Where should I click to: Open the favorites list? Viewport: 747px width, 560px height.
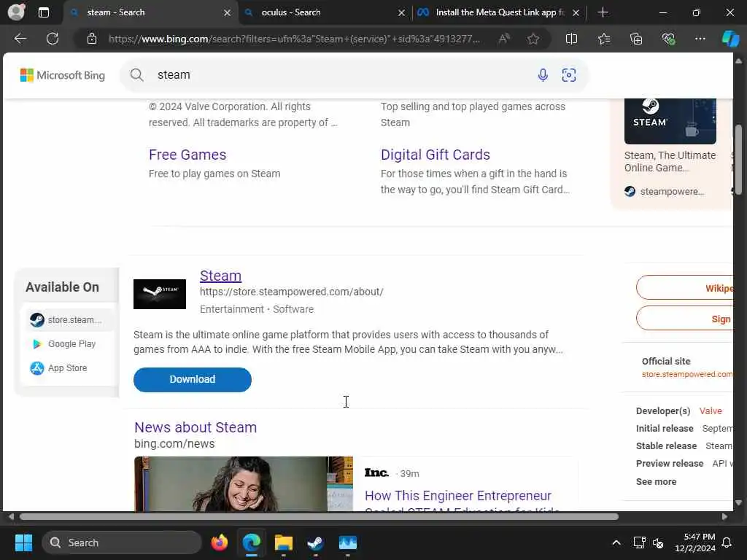point(604,39)
